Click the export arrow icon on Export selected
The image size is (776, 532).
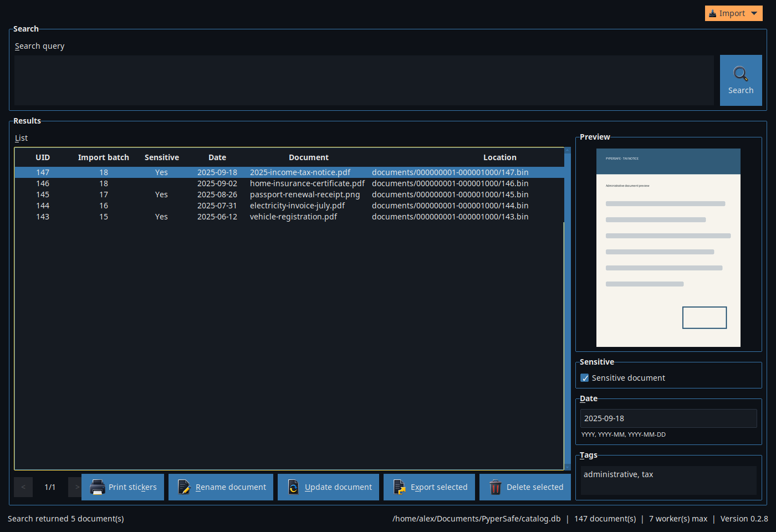(x=399, y=487)
